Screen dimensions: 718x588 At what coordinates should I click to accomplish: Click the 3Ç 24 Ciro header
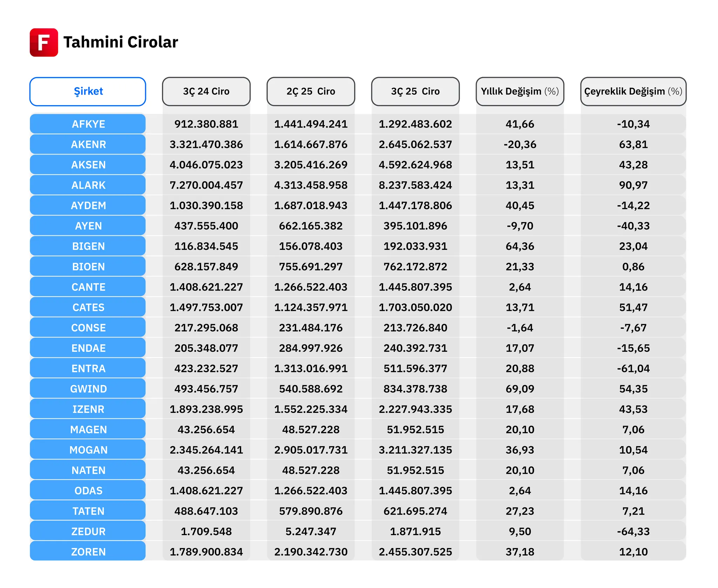(206, 91)
